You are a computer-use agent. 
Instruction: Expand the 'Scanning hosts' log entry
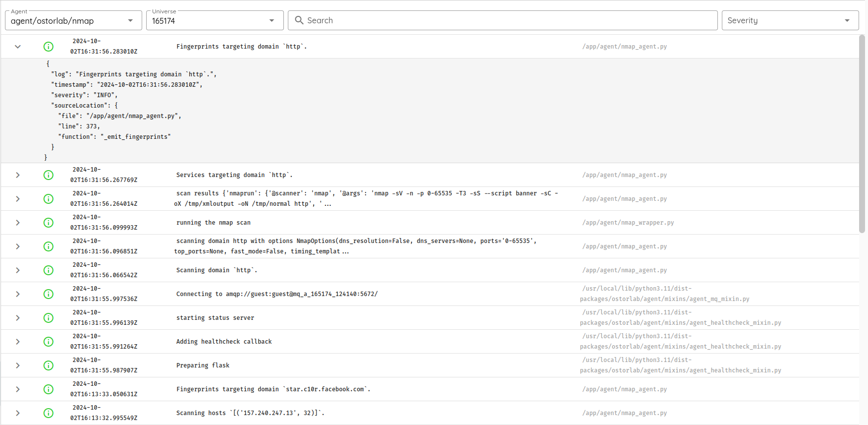pyautogui.click(x=18, y=413)
